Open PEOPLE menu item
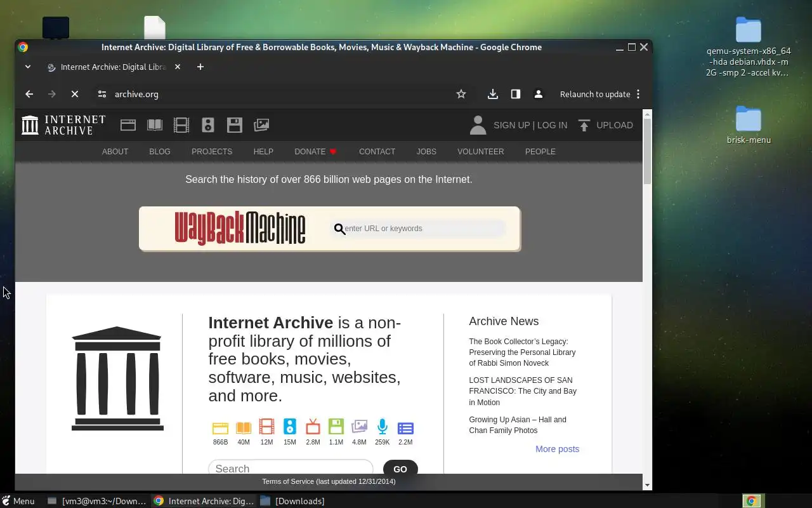 tap(540, 152)
